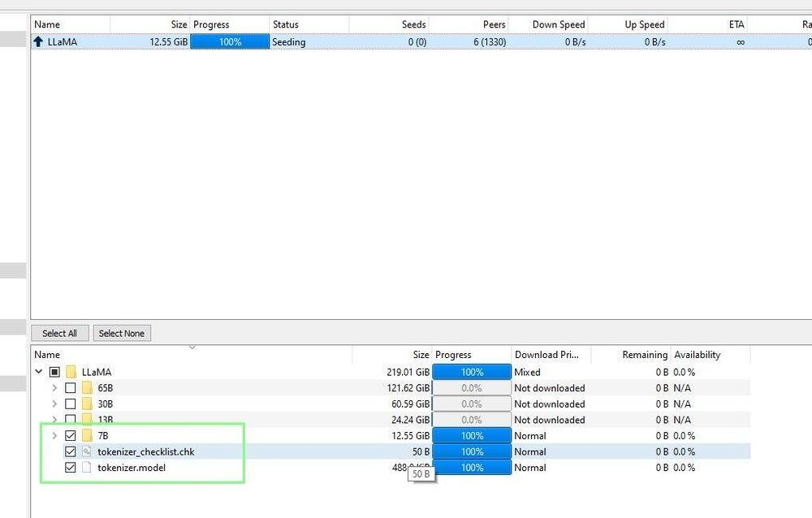Sort torrents by Seeds column
The height and width of the screenshot is (518, 812).
(389, 24)
